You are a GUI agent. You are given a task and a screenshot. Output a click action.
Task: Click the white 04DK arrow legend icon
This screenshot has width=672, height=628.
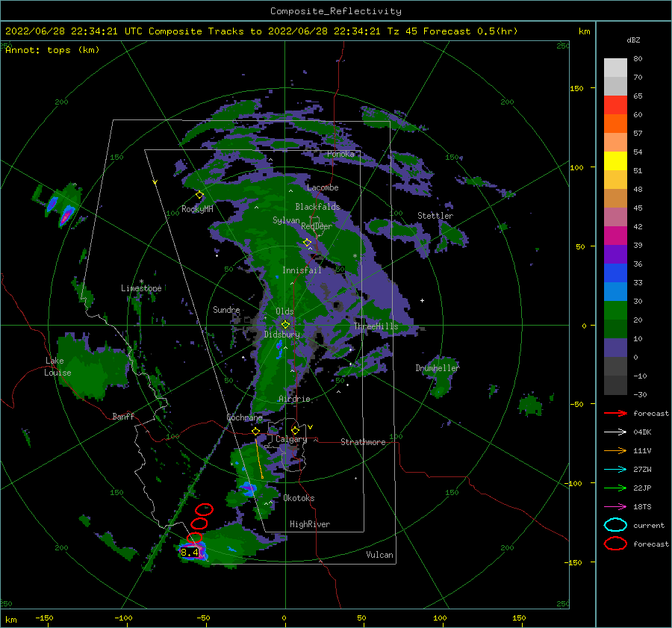615,432
